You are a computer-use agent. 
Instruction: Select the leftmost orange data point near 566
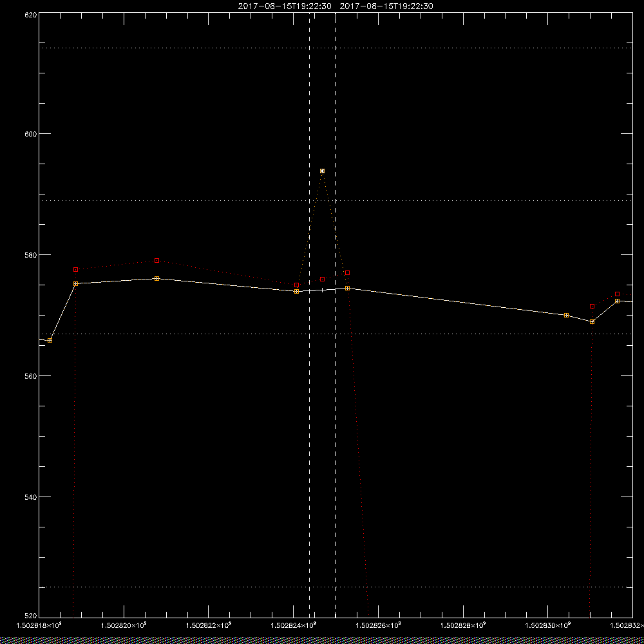[50, 340]
